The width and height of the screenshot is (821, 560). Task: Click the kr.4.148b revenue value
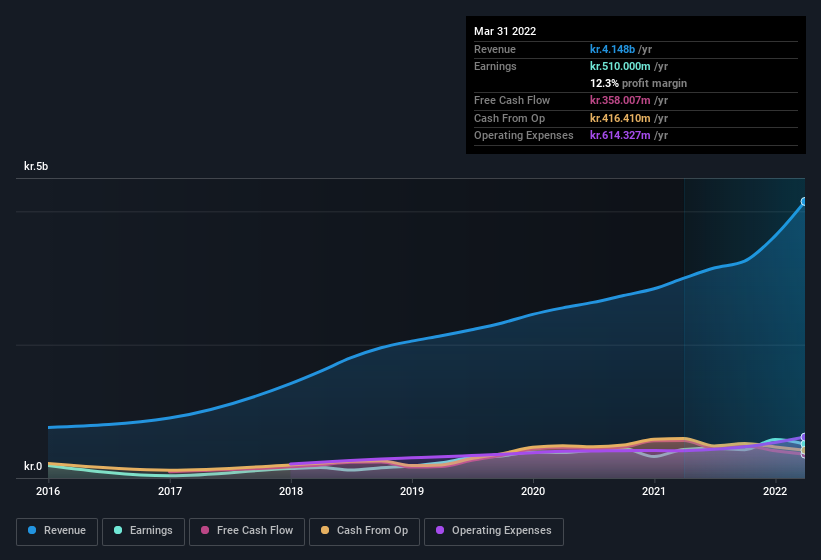point(612,49)
